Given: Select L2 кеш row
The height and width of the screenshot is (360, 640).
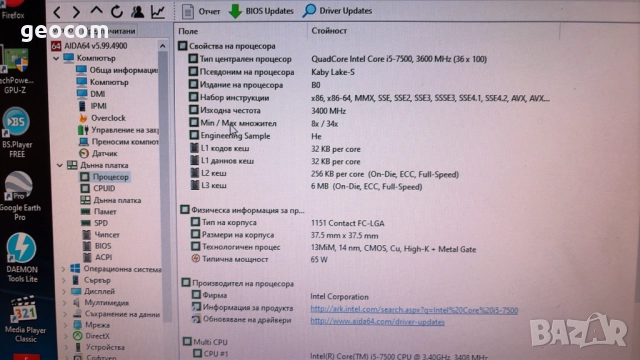Looking at the screenshot, I should point(325,174).
